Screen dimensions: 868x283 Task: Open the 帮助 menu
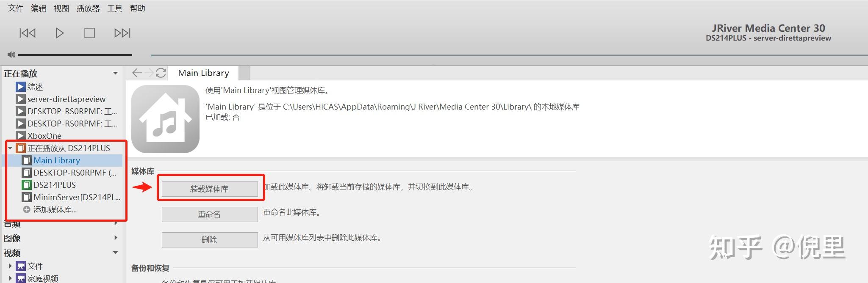[x=138, y=8]
